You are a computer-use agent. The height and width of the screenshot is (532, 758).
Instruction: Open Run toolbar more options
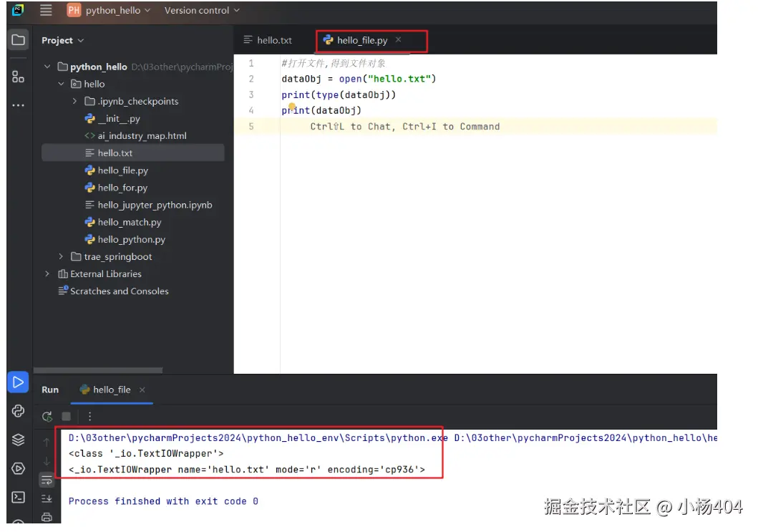tap(90, 417)
